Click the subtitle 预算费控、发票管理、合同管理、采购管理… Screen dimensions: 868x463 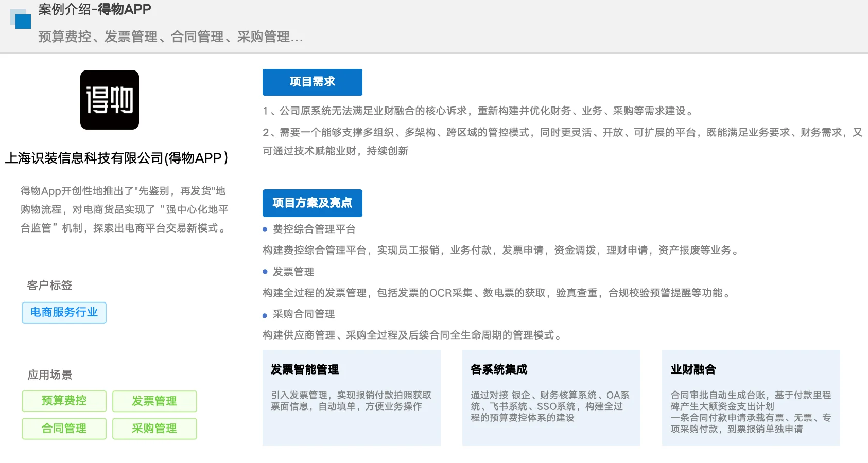[x=170, y=37]
